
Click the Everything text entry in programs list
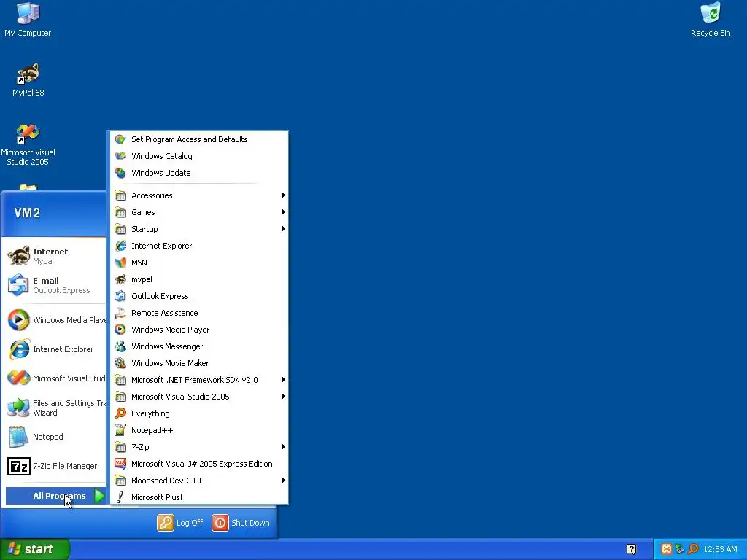150,413
